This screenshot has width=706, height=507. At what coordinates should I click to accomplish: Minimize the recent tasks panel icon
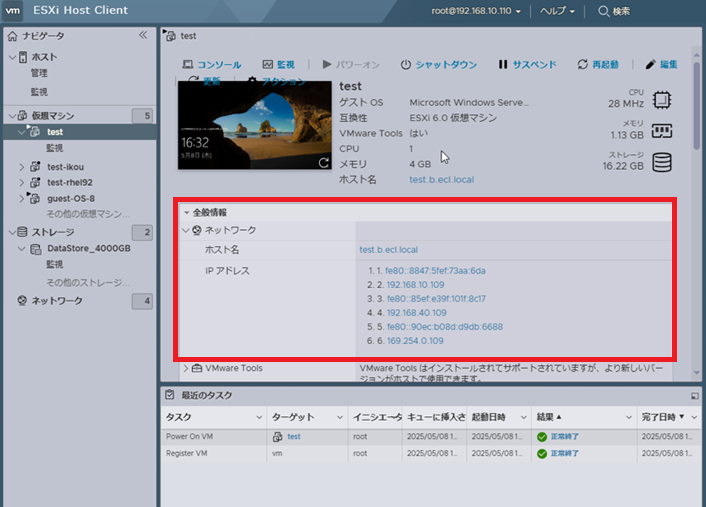695,396
